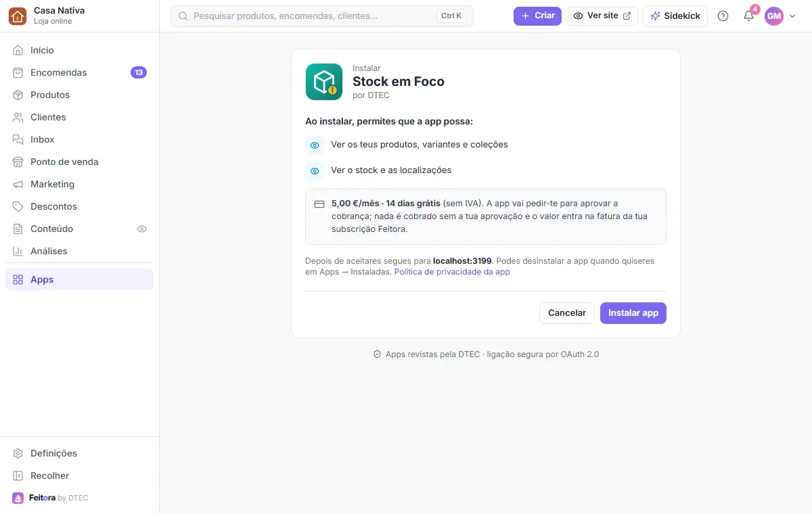
Task: Click the sparkle icon on Sidekick
Action: pos(655,16)
